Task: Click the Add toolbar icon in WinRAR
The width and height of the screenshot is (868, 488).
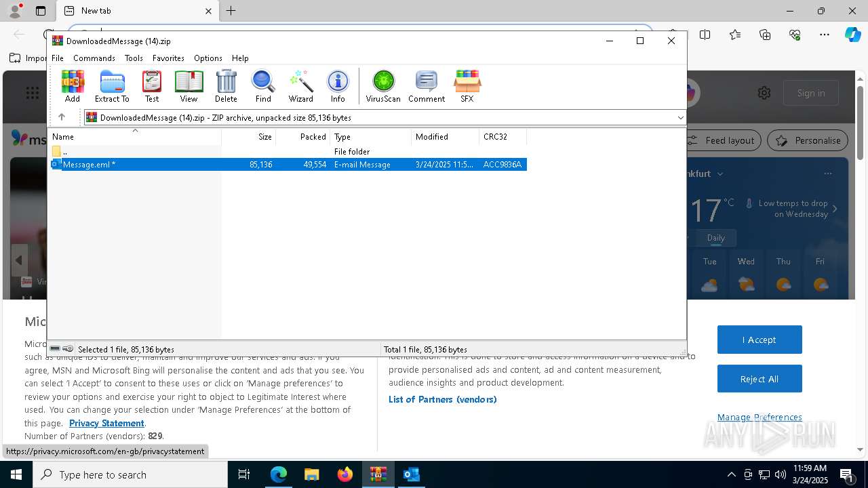Action: tap(73, 86)
